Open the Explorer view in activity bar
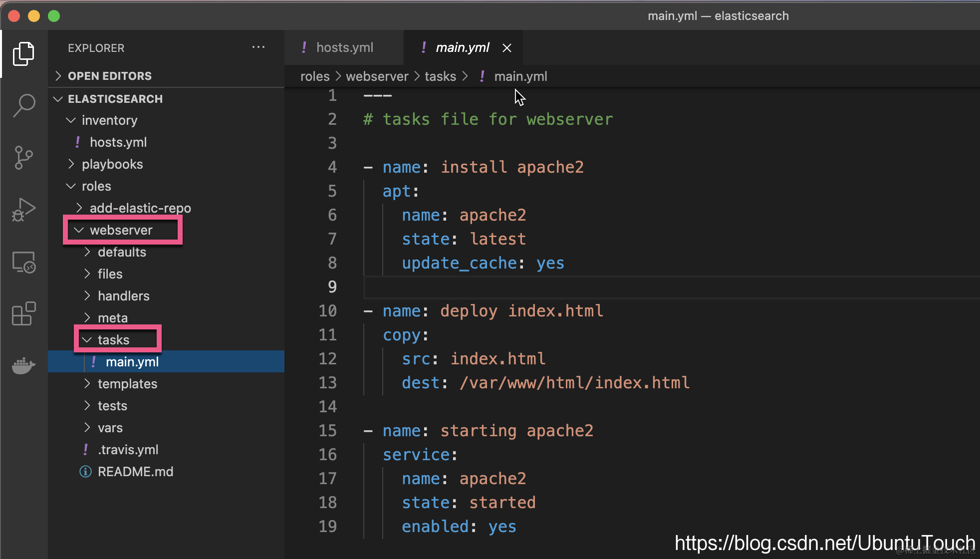The width and height of the screenshot is (980, 559). point(23,54)
